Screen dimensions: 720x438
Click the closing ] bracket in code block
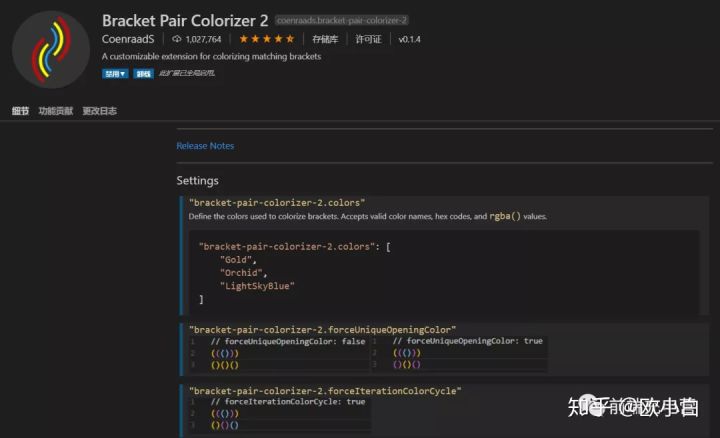click(201, 299)
